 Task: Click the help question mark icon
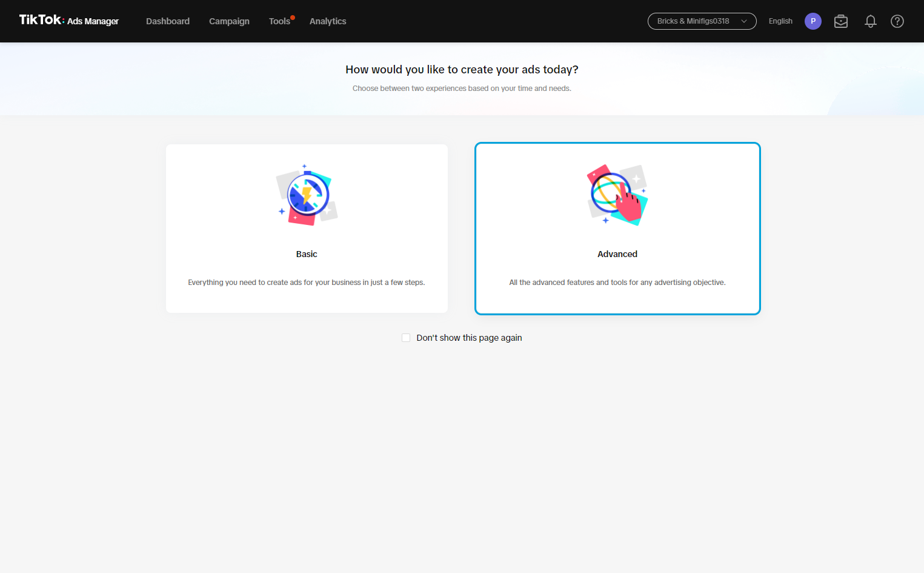[897, 21]
